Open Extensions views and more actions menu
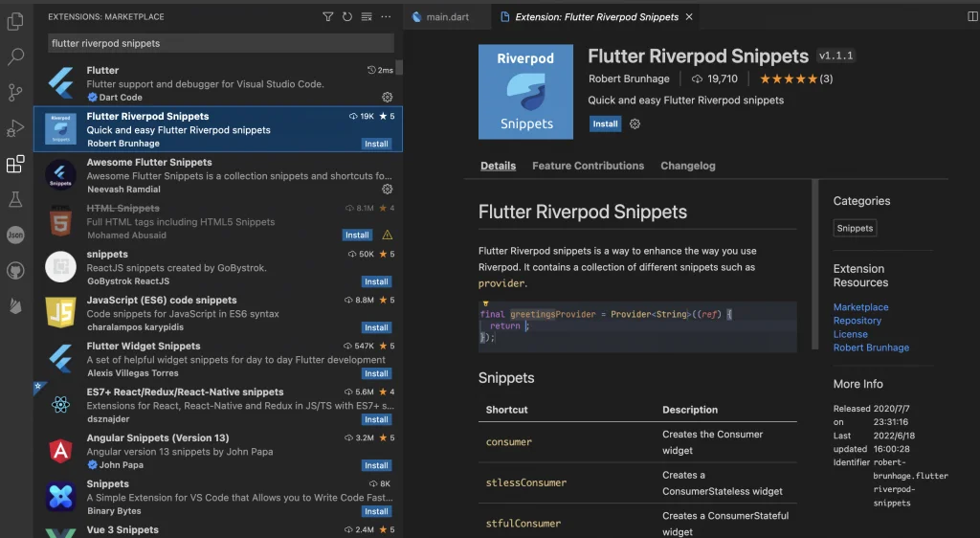 coord(386,17)
